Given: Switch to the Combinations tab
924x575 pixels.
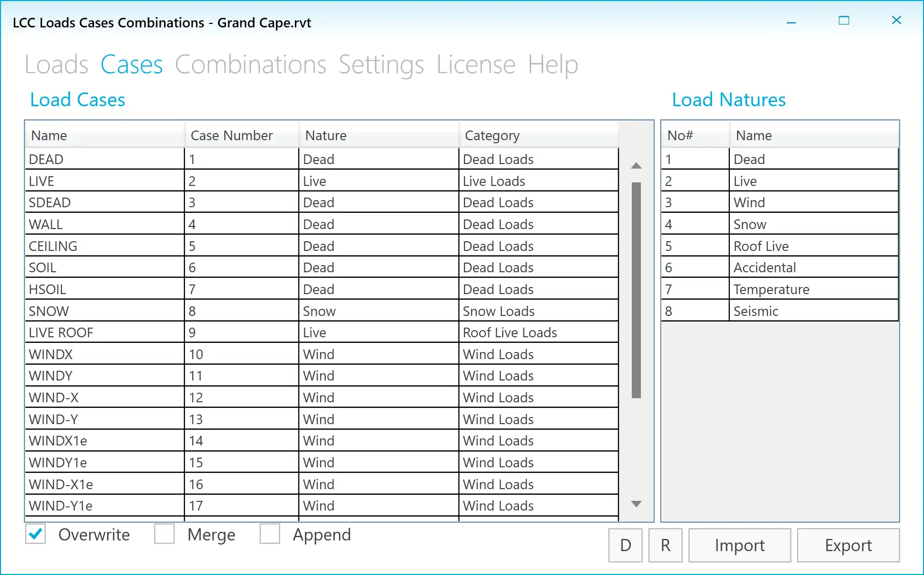Looking at the screenshot, I should (251, 65).
